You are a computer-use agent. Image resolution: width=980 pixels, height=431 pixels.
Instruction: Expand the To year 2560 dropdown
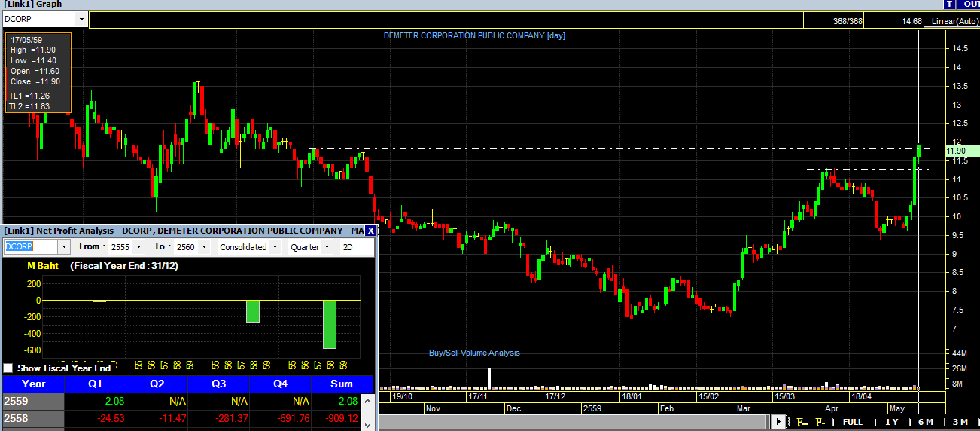tap(204, 246)
